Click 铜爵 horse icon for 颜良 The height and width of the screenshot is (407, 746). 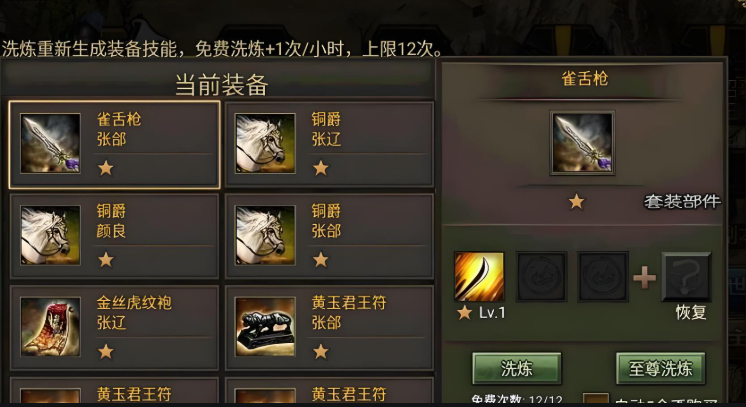(50, 235)
